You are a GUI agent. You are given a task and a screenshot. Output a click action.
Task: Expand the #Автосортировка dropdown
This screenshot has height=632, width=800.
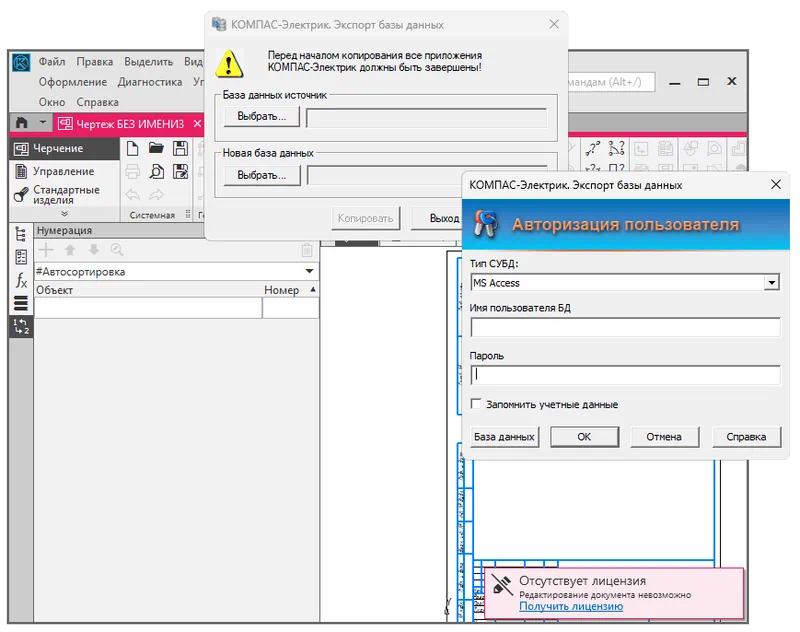(309, 271)
